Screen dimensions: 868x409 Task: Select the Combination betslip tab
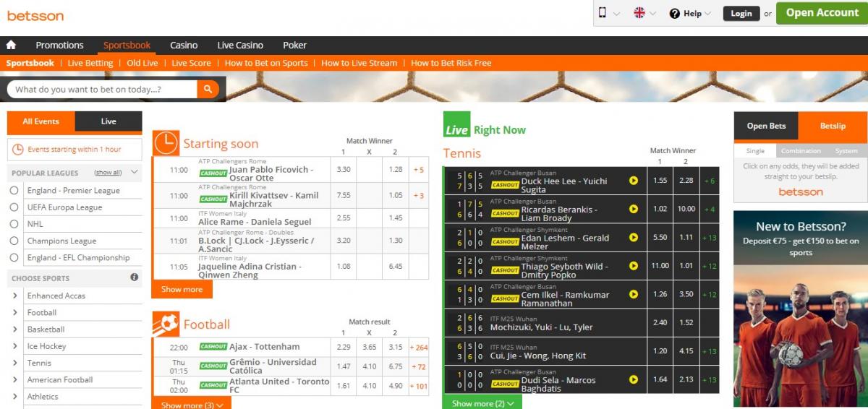pos(800,151)
